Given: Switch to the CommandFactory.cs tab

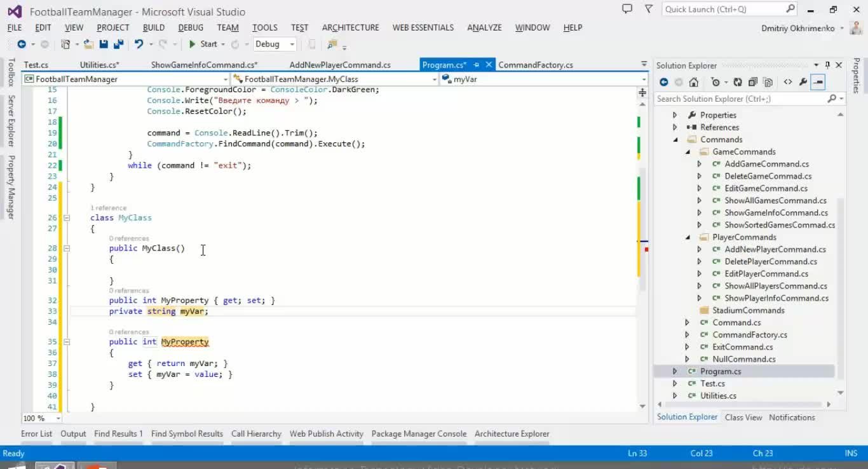Looking at the screenshot, I should tap(535, 65).
